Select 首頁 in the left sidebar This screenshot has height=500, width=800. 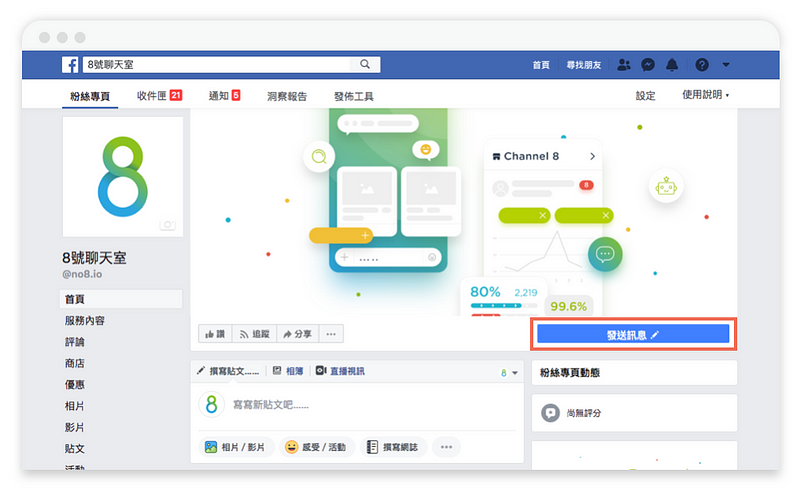coord(121,299)
